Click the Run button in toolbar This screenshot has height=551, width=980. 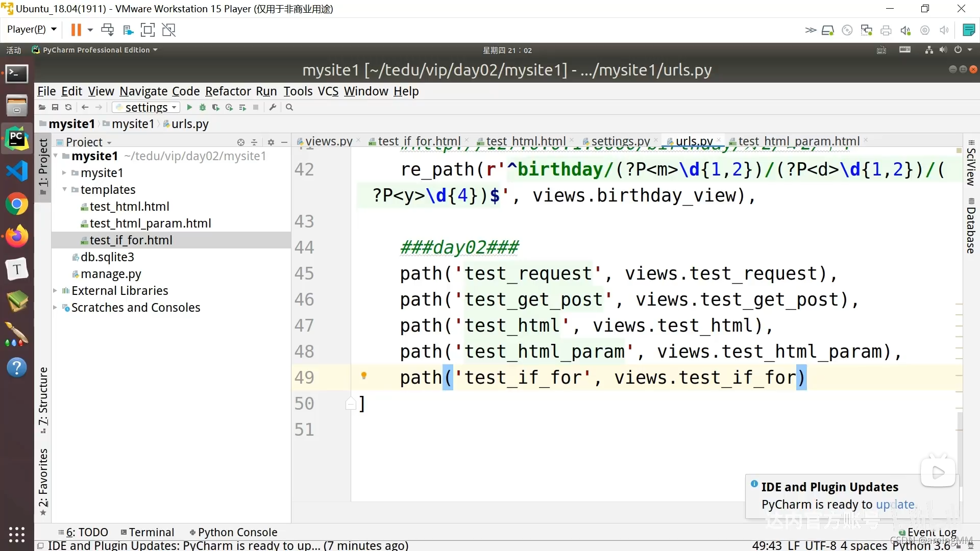coord(189,107)
